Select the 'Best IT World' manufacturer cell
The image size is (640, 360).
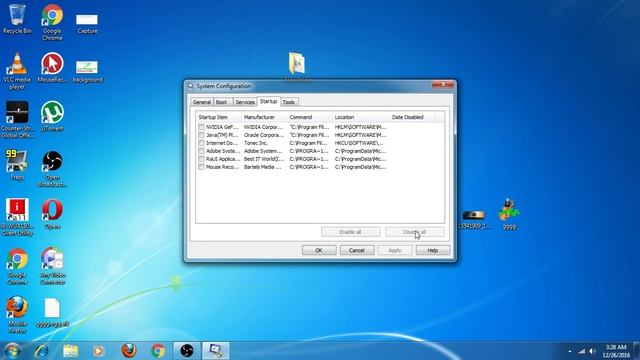[x=264, y=159]
